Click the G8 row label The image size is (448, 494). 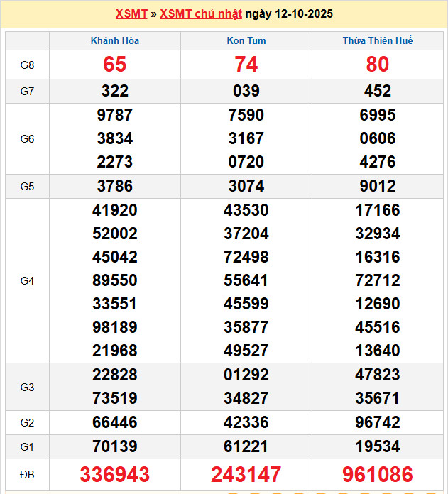click(27, 65)
